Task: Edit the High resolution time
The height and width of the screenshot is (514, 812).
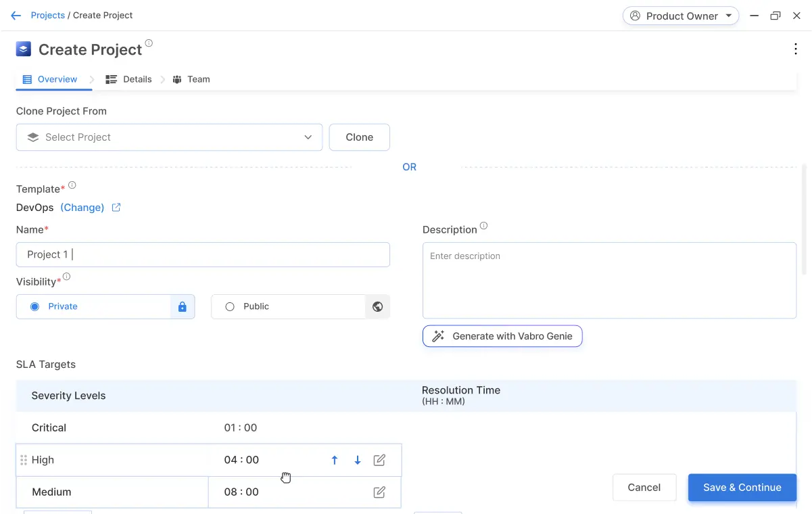Action: click(x=379, y=461)
